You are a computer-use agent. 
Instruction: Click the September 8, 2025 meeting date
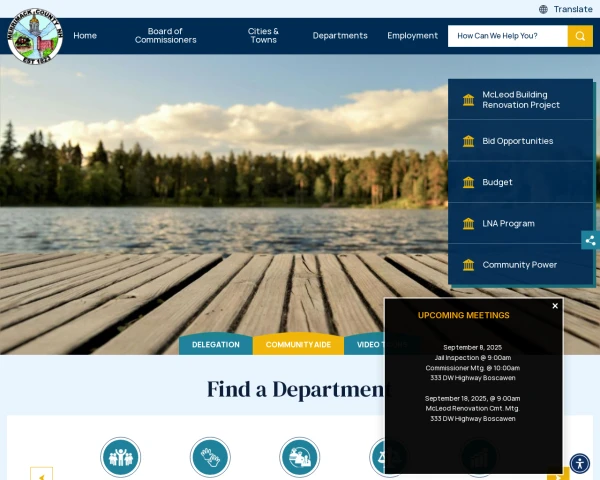coord(472,348)
